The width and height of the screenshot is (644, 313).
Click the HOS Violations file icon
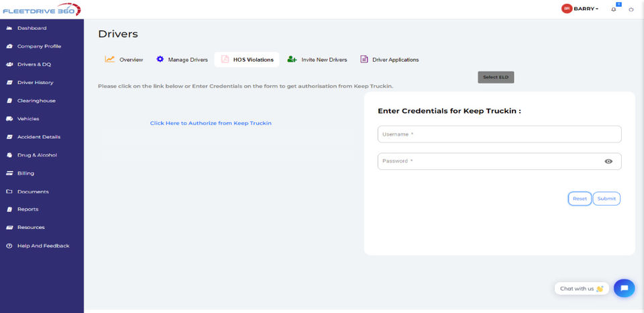[x=225, y=59]
